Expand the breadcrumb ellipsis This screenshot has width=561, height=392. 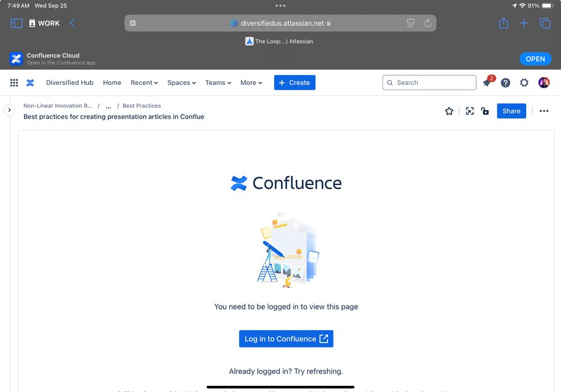[108, 106]
